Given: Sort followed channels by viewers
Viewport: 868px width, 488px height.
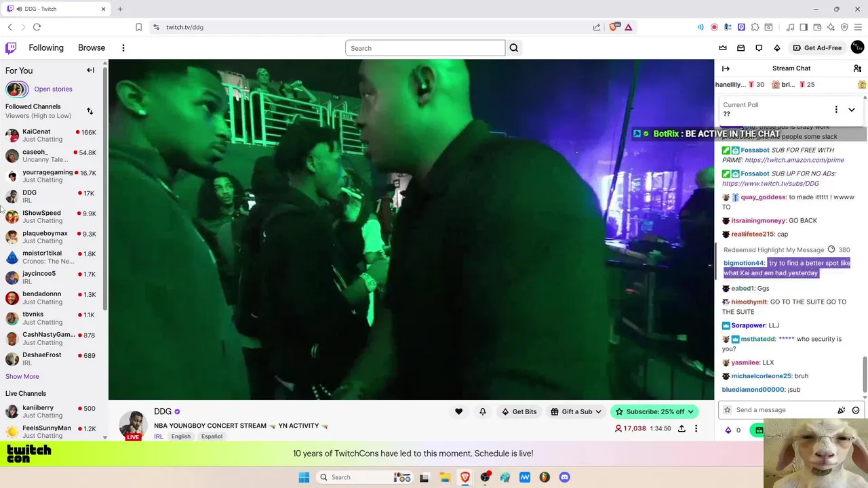Looking at the screenshot, I should pyautogui.click(x=90, y=111).
